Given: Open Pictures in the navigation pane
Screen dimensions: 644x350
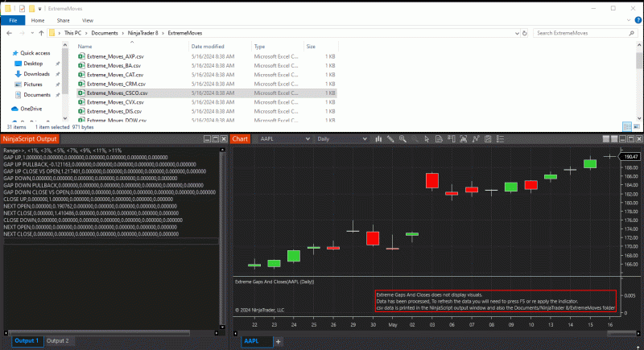Looking at the screenshot, I should point(33,84).
